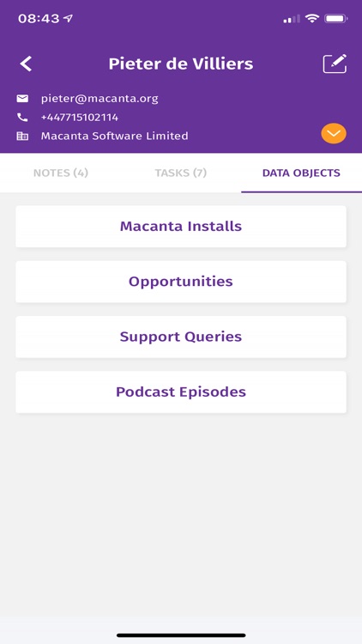Tap the +447715102114 phone number
The image size is (362, 644).
[x=80, y=118]
